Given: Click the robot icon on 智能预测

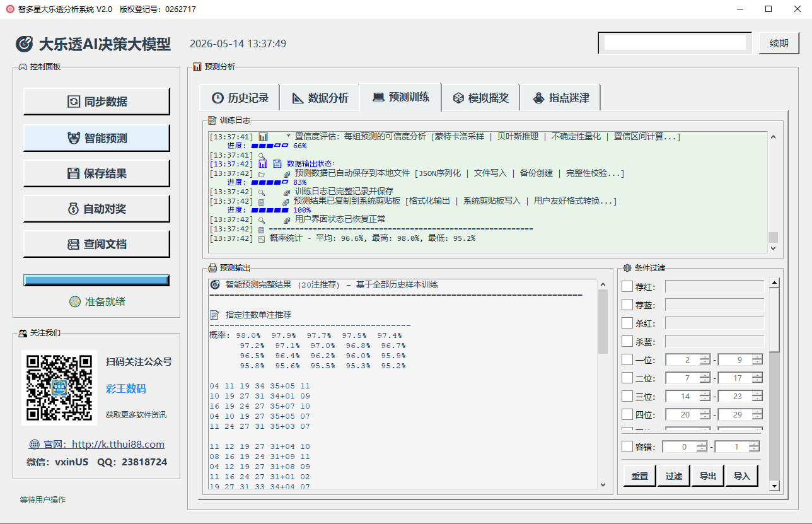Looking at the screenshot, I should coord(74,138).
